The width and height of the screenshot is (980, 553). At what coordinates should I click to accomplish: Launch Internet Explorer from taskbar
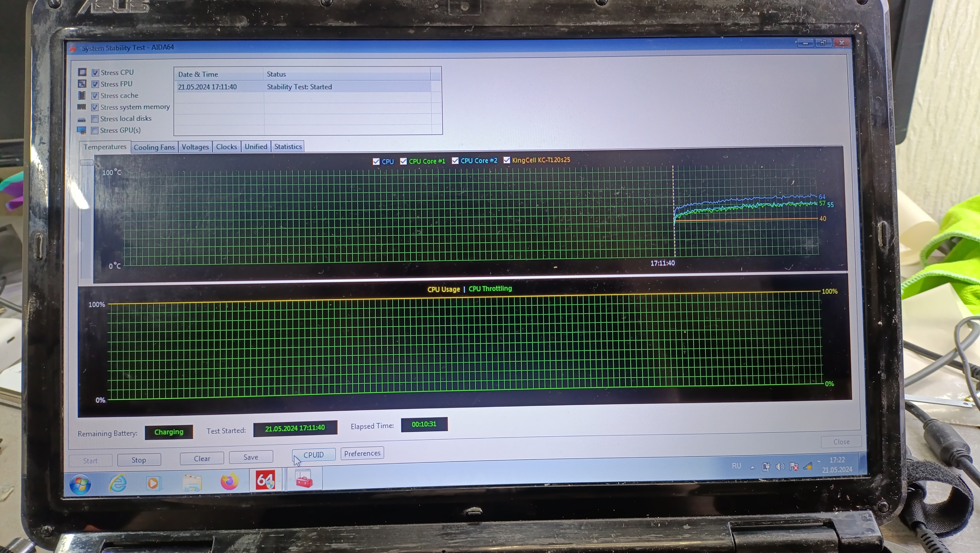coord(118,483)
